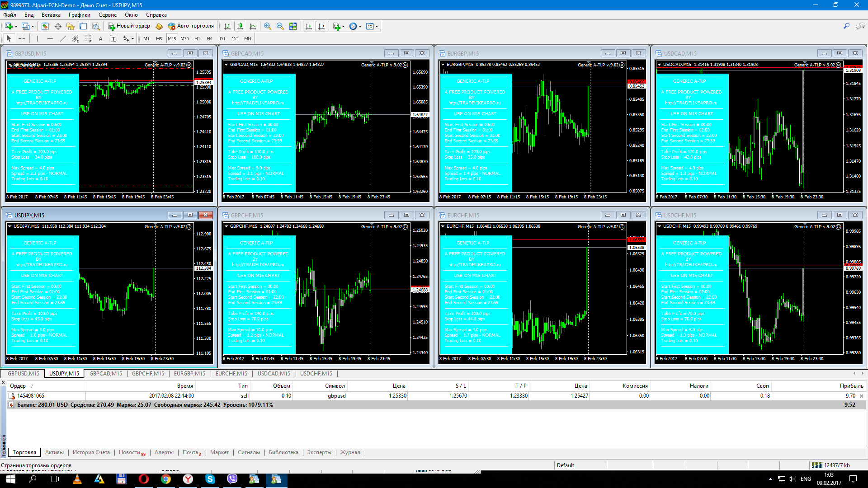Expand the USDCAD chart title dropdown triangle

(660, 65)
